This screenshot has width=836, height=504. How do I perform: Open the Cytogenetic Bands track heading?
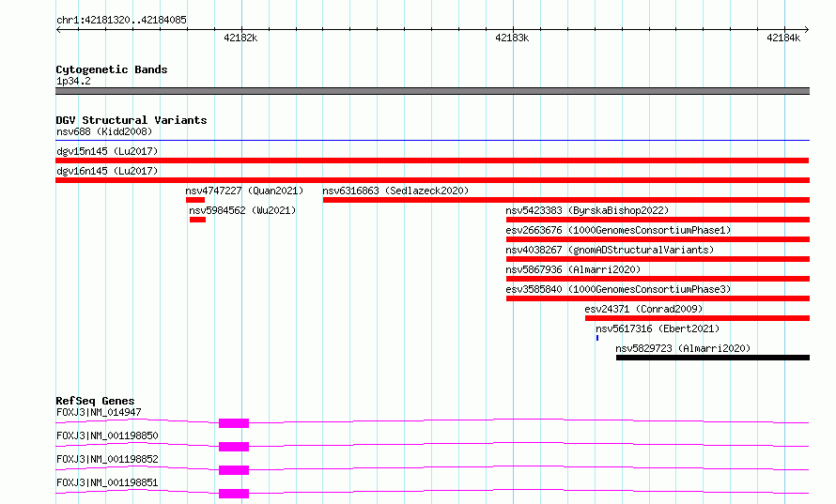click(112, 69)
